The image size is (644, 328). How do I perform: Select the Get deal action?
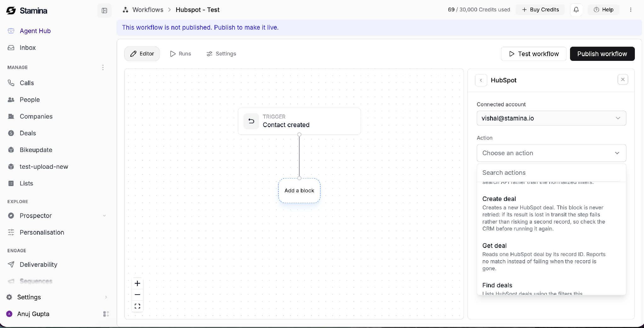coord(551,257)
